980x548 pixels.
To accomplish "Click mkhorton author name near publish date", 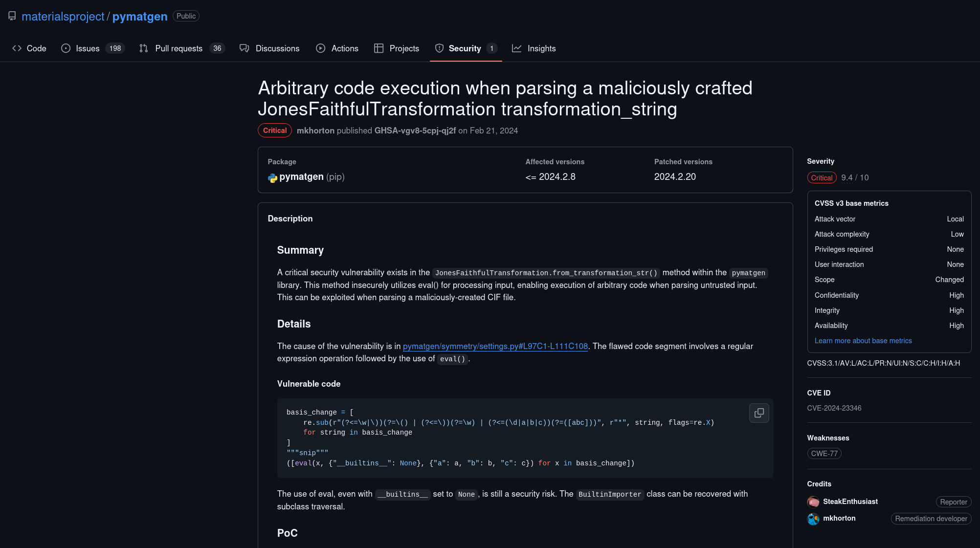I will click(315, 131).
